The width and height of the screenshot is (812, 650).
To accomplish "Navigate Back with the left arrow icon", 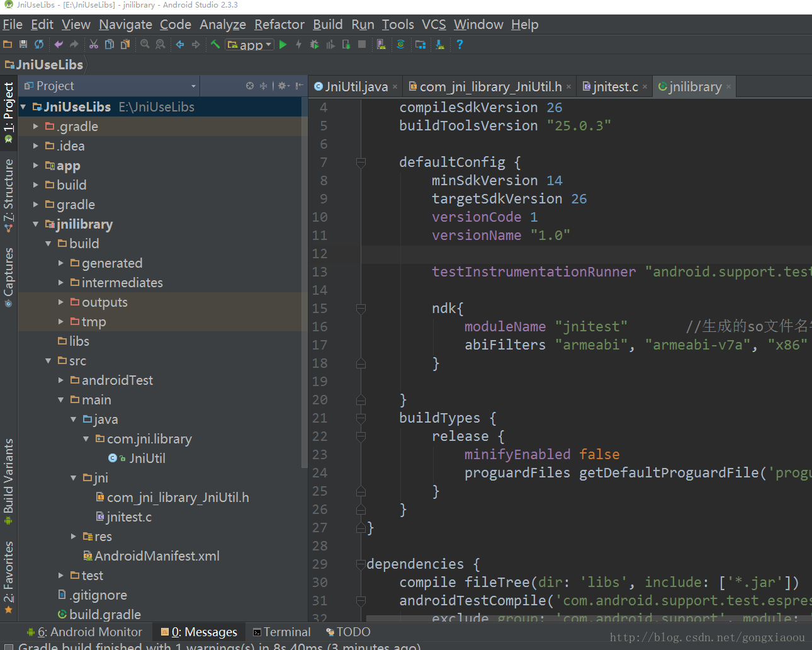I will pos(180,44).
